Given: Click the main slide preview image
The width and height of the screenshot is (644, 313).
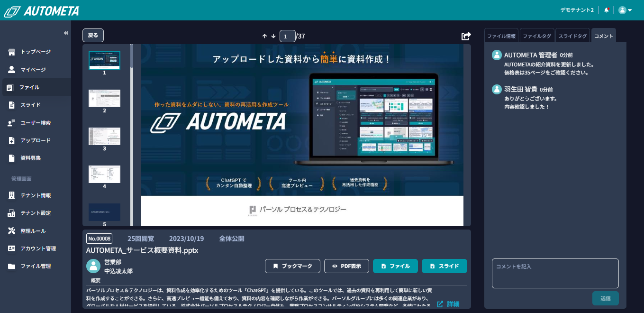Looking at the screenshot, I should (302, 135).
